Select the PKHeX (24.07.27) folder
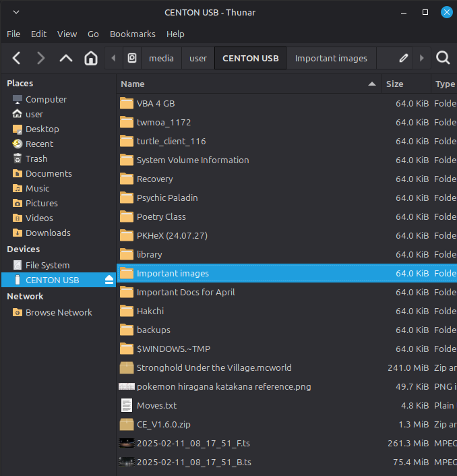Image resolution: width=457 pixels, height=476 pixels. click(171, 235)
